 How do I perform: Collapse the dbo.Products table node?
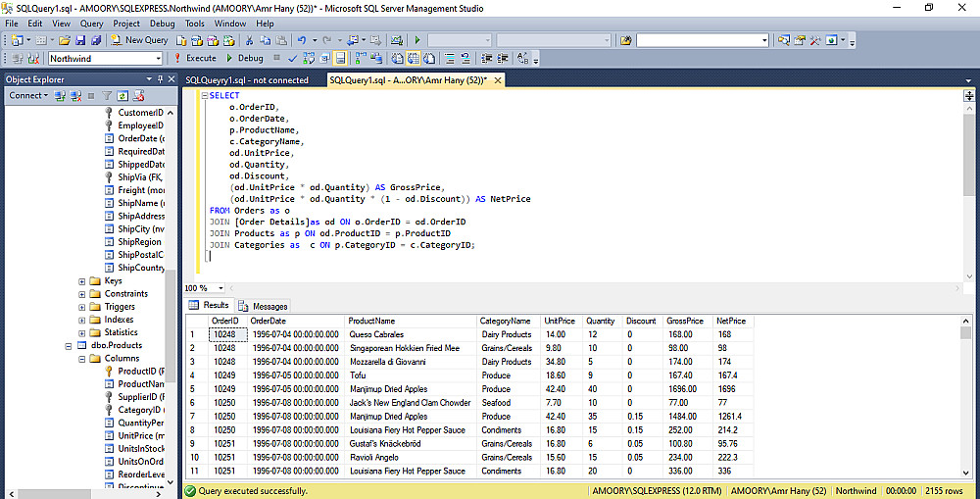pyautogui.click(x=69, y=345)
